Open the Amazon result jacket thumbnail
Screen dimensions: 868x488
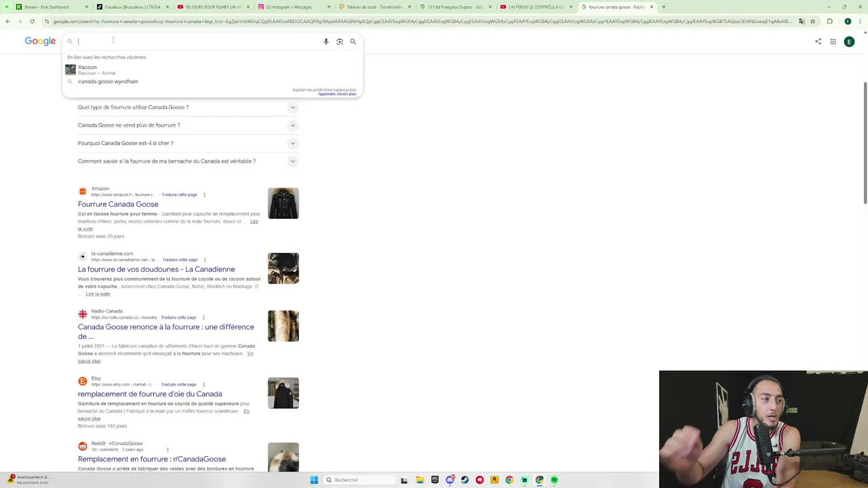pyautogui.click(x=283, y=203)
